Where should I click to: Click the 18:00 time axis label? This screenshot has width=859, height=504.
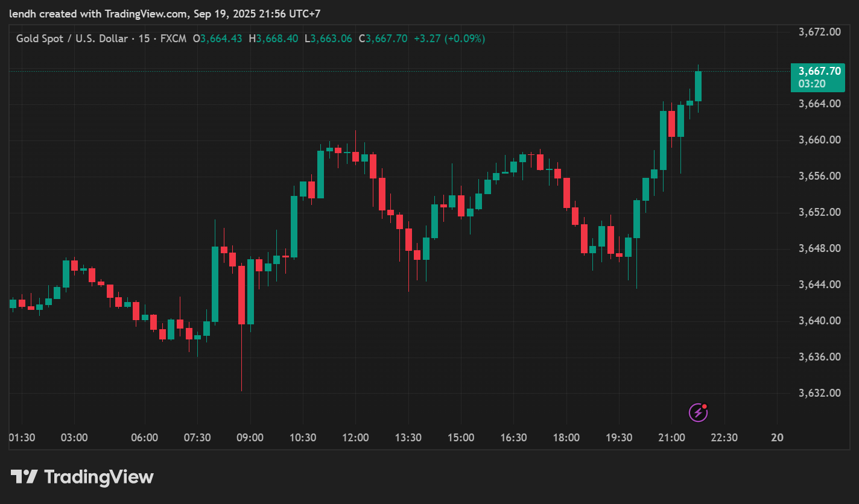(566, 438)
